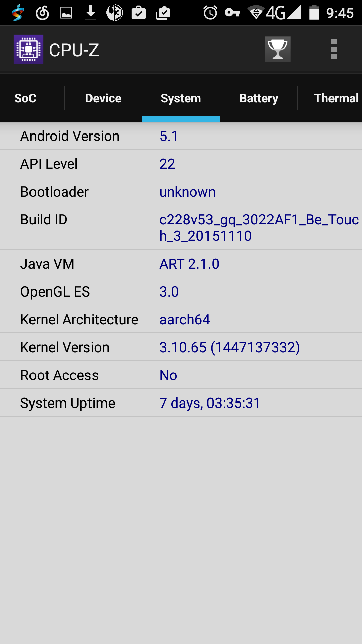Select the c228v53_gq_3022AF1 build ID value
This screenshot has height=644, width=362.
coord(259,228)
